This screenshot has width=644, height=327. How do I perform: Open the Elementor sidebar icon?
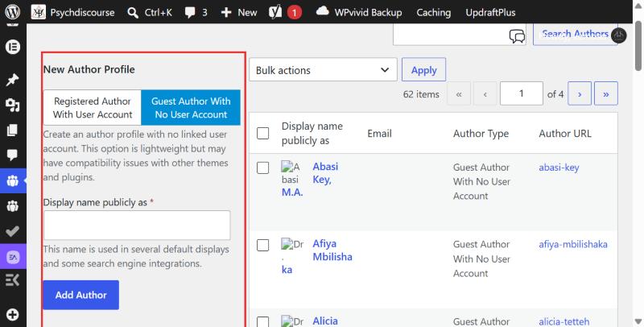(13, 47)
